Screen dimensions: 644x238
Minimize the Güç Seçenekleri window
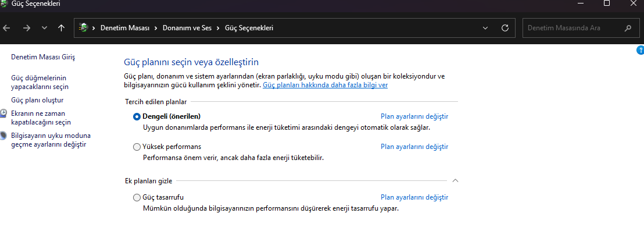[581, 3]
